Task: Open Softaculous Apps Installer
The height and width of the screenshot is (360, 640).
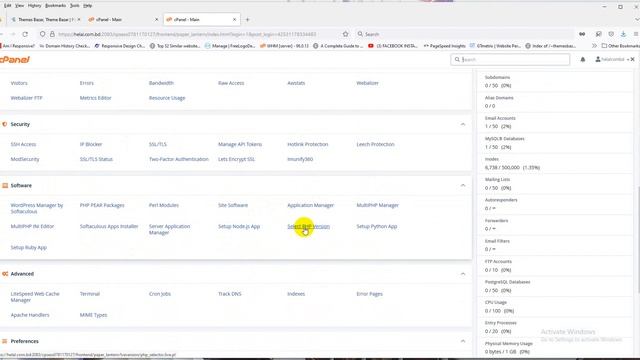Action: coord(109,226)
